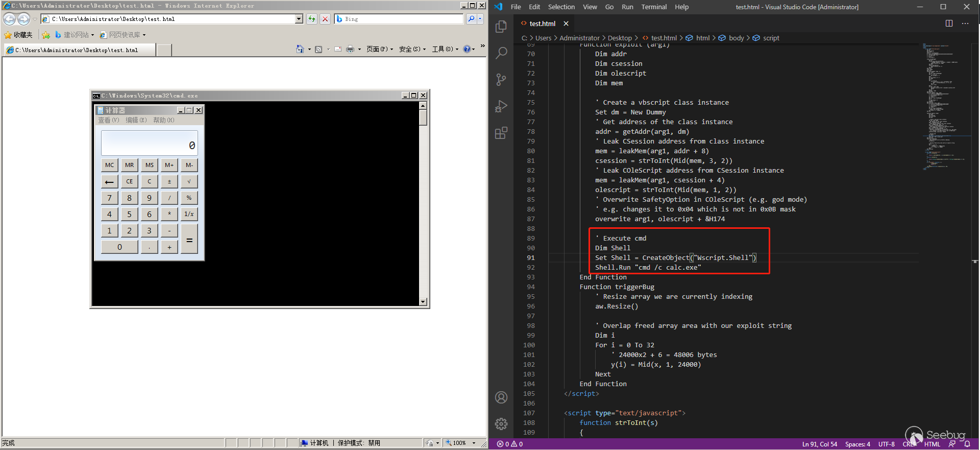Viewport: 980px width, 450px height.
Task: Open 编辑(E) menu in Calculator
Action: [136, 120]
